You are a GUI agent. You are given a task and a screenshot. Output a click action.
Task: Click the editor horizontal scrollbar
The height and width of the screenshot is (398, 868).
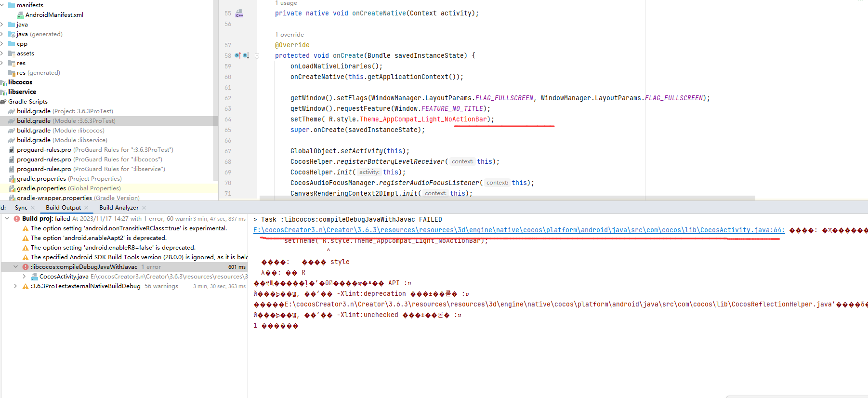pos(507,198)
